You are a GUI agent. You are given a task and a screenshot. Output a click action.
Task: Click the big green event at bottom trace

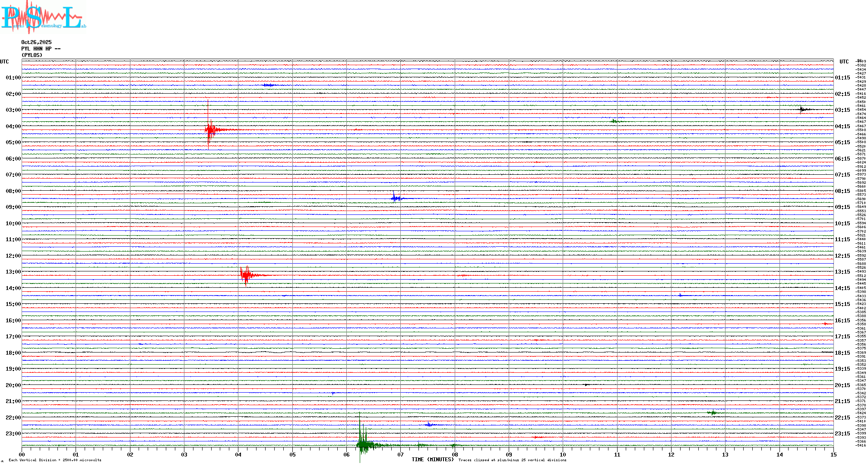(x=363, y=444)
